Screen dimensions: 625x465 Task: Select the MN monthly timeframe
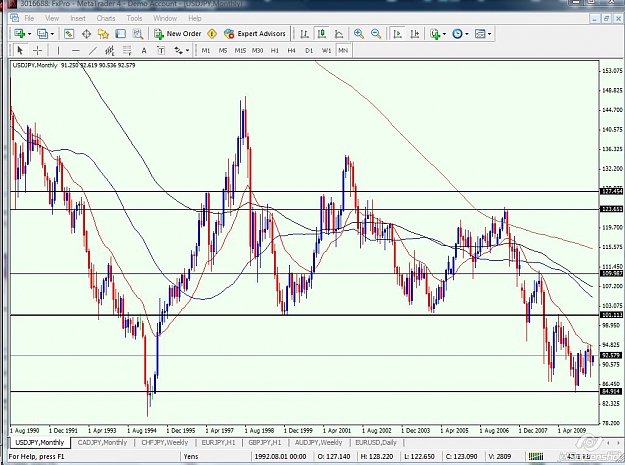[343, 51]
